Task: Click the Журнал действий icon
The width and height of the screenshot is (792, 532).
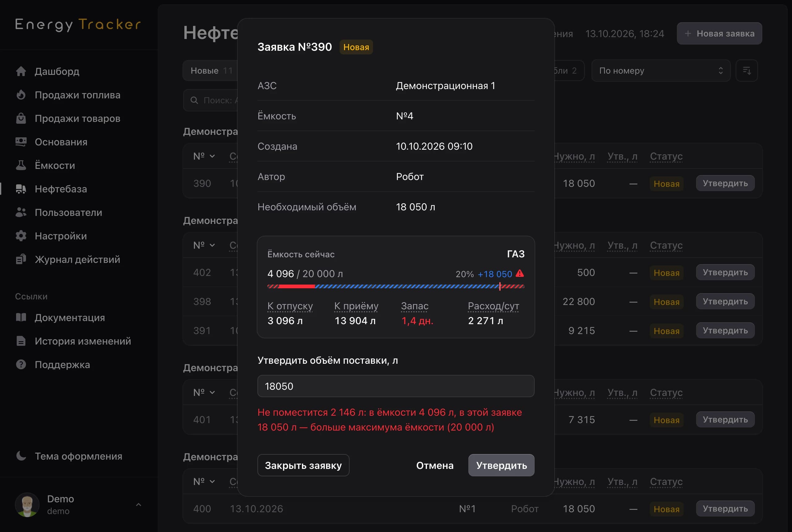Action: pyautogui.click(x=21, y=260)
